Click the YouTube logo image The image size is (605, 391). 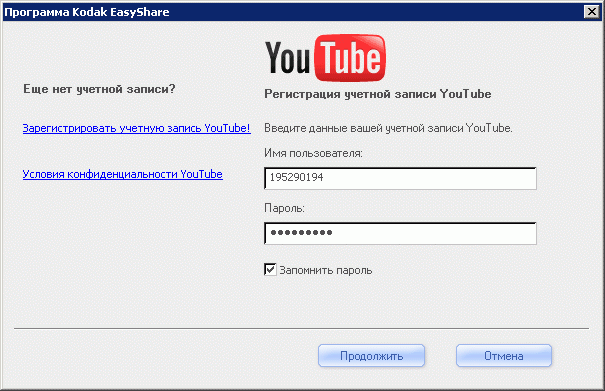325,58
